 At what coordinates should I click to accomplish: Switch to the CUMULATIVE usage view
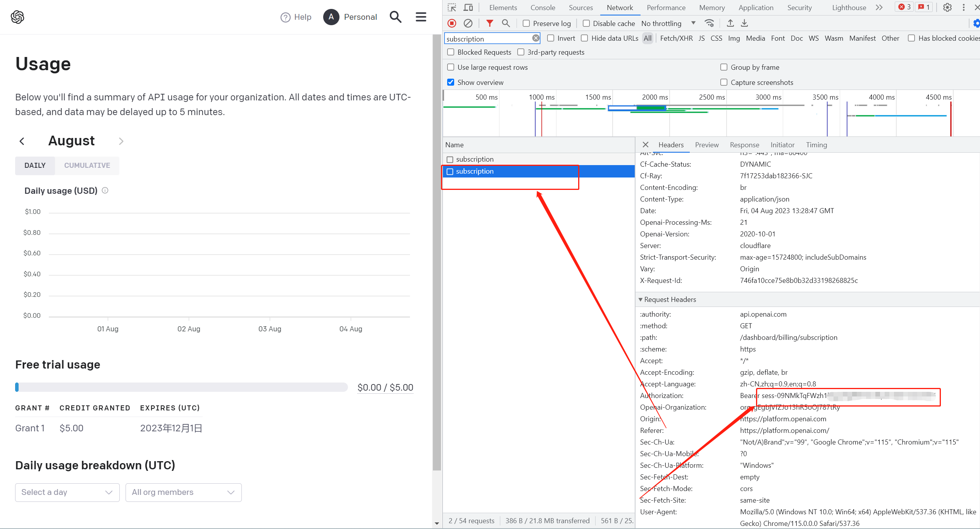pyautogui.click(x=87, y=165)
